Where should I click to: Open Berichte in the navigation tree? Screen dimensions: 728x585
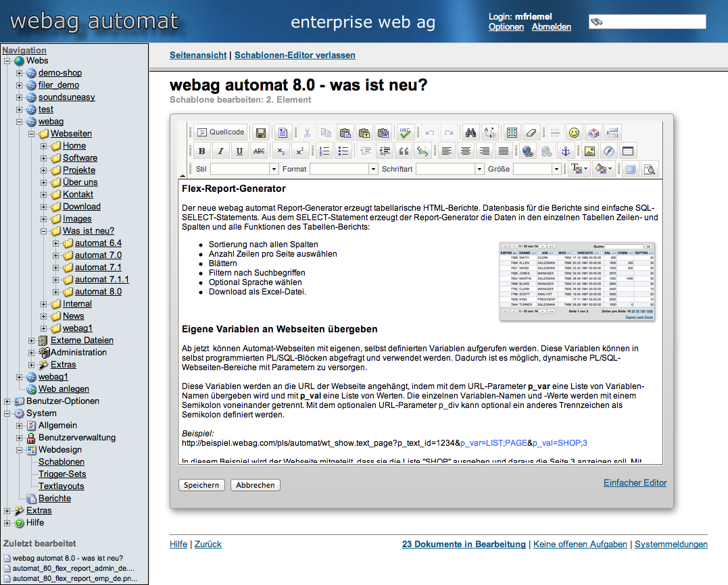[55, 499]
